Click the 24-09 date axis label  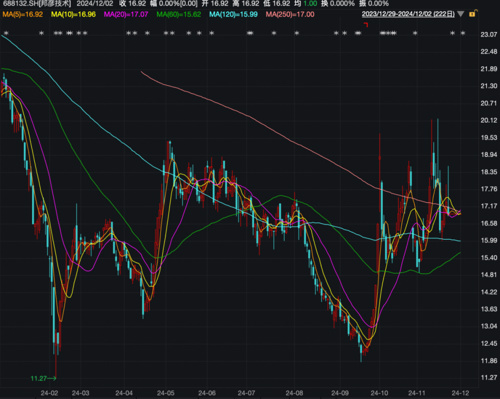coord(340,393)
